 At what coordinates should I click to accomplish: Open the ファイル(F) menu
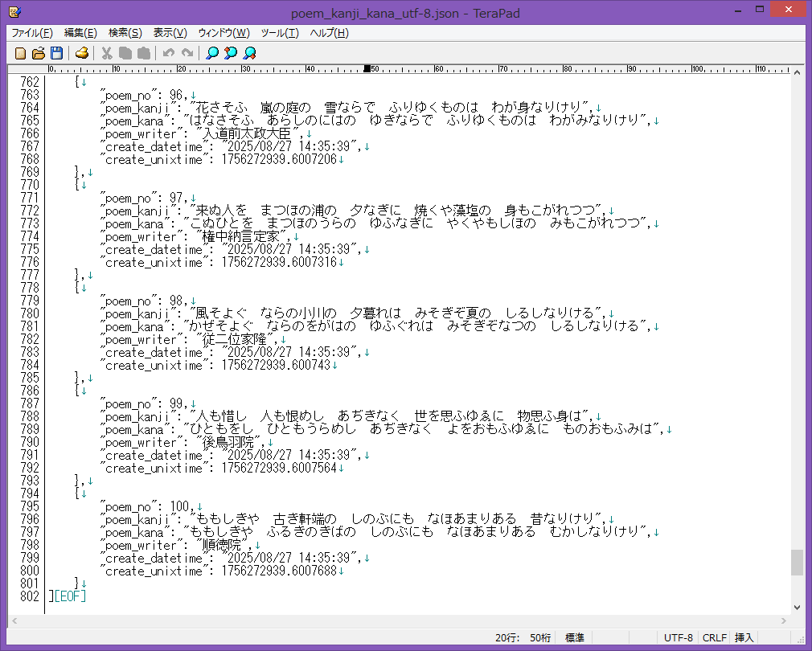click(x=31, y=33)
